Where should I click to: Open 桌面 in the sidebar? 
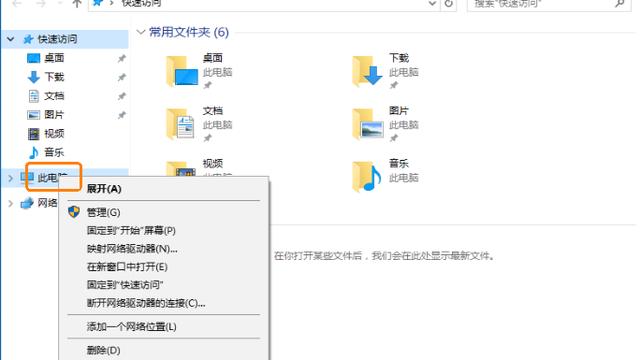tap(54, 58)
